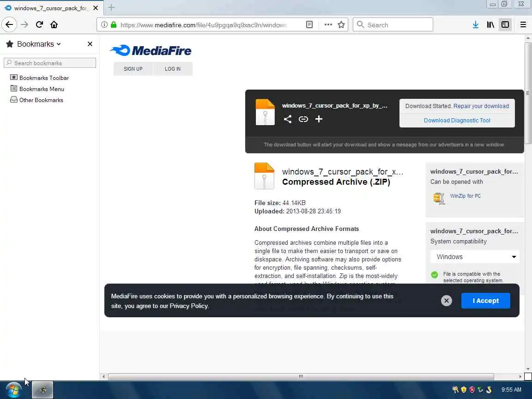This screenshot has height=399, width=532.
Task: Close the Bookmarks sidebar
Action: [90, 44]
